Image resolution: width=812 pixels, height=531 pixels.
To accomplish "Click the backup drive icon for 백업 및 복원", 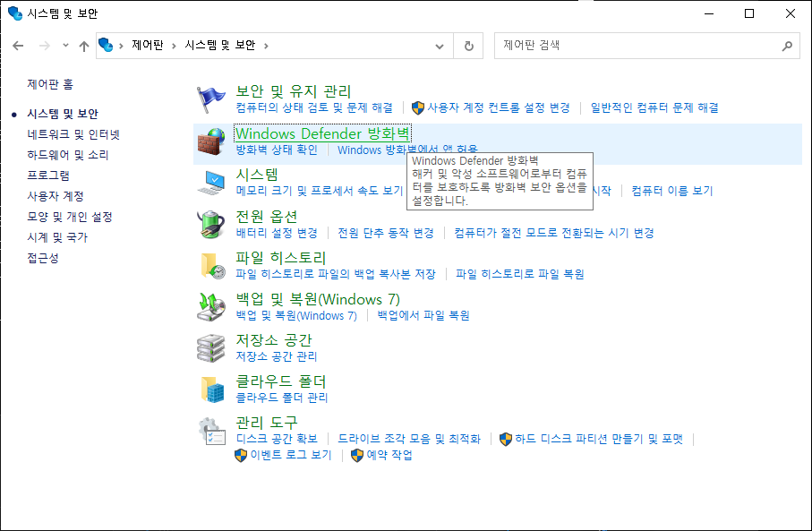I will 211,304.
